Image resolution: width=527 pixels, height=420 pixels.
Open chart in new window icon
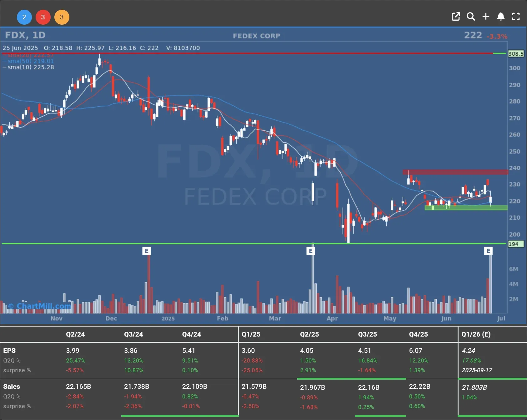[456, 17]
